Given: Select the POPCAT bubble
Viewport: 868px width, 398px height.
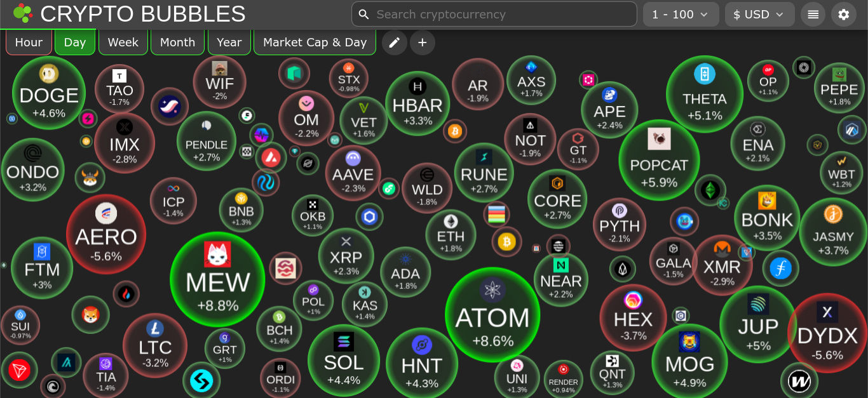Looking at the screenshot, I should 659,160.
